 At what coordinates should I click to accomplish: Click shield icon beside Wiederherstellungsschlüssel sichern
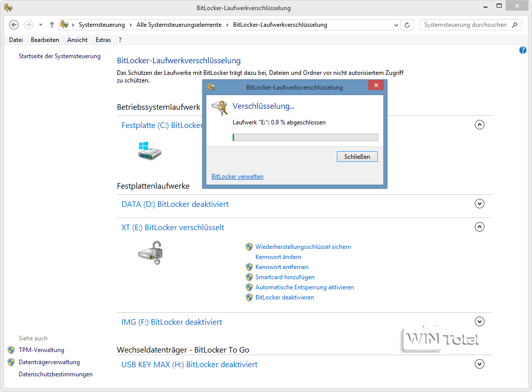(x=249, y=247)
